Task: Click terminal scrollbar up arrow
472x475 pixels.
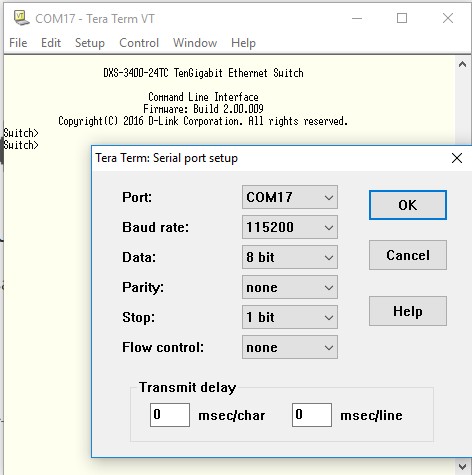Action: click(462, 64)
